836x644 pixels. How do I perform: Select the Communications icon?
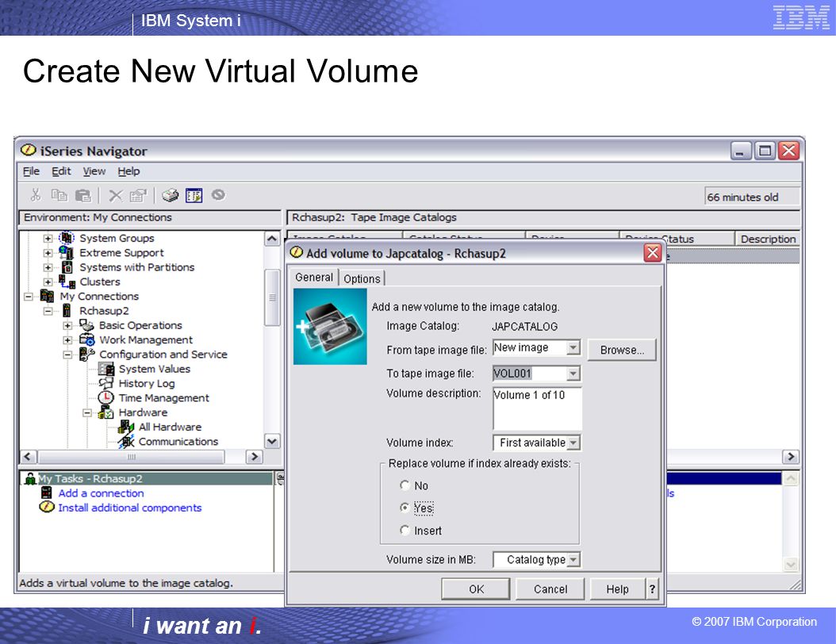pos(126,441)
